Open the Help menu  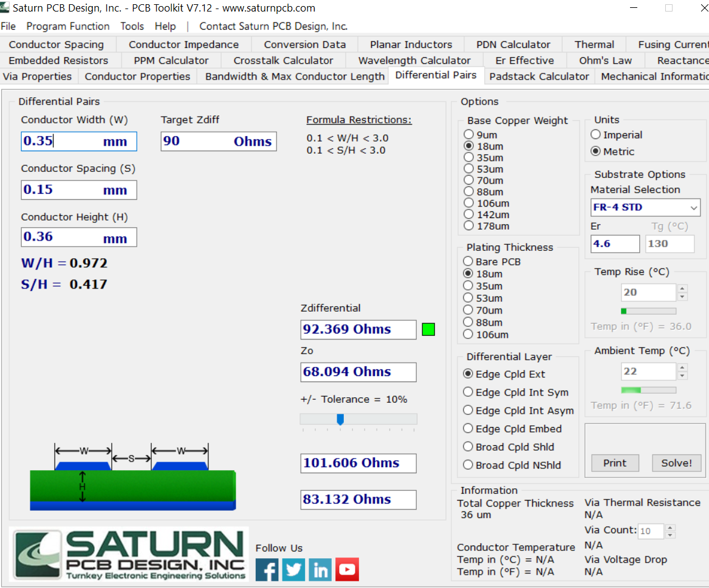point(165,26)
